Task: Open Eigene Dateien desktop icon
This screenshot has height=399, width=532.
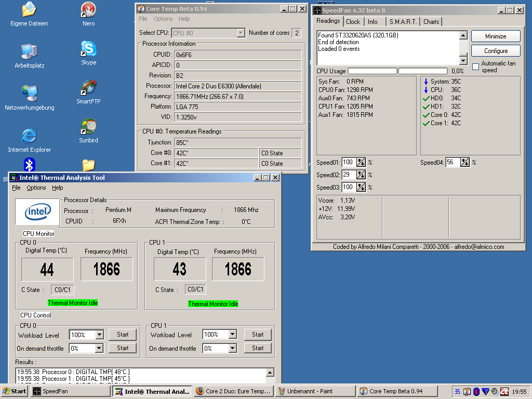Action: coord(29,14)
